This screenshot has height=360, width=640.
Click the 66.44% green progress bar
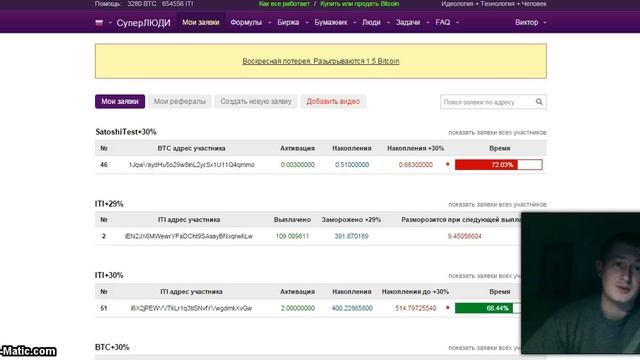[x=488, y=308]
